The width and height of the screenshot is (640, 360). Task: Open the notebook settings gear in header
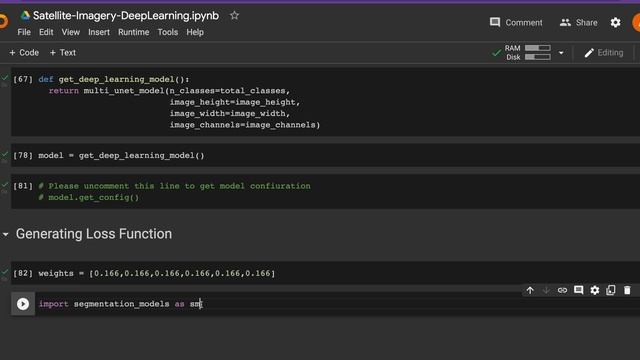point(616,22)
